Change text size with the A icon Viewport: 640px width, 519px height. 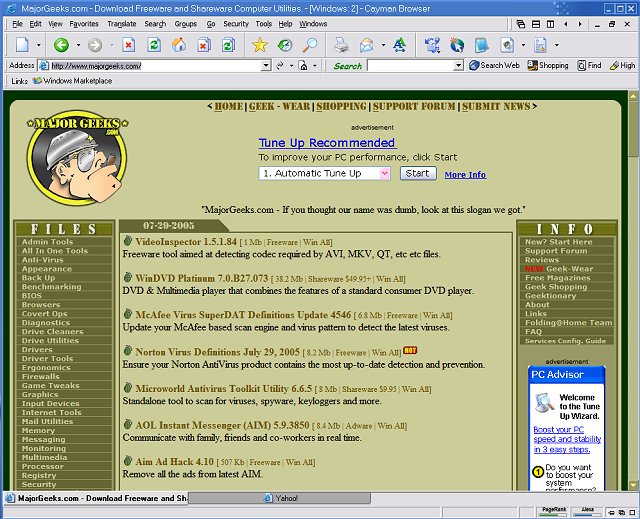(399, 45)
